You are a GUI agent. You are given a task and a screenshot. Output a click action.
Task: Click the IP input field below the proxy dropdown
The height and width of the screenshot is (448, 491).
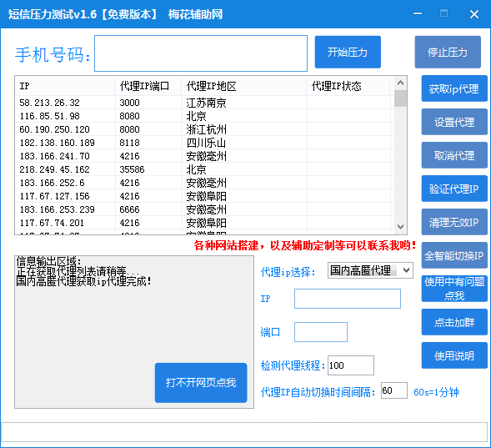pos(348,299)
